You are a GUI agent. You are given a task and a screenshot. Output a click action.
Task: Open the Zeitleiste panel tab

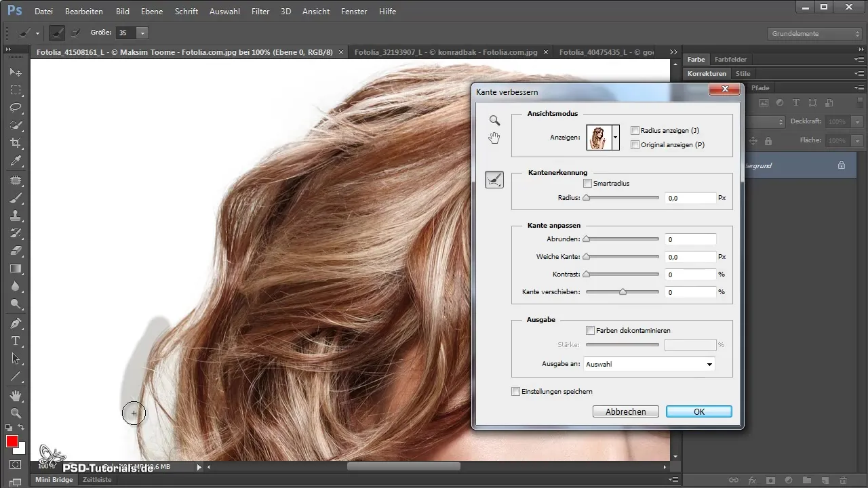click(x=97, y=479)
